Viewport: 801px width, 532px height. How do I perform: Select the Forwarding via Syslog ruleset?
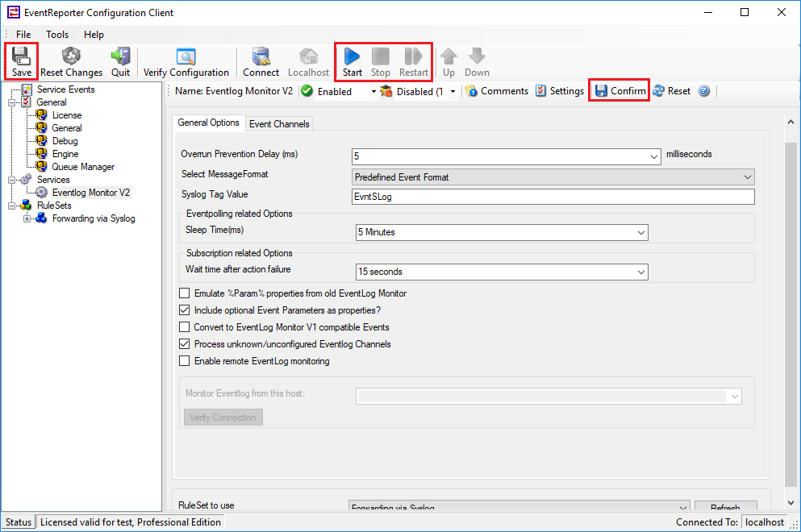click(94, 218)
